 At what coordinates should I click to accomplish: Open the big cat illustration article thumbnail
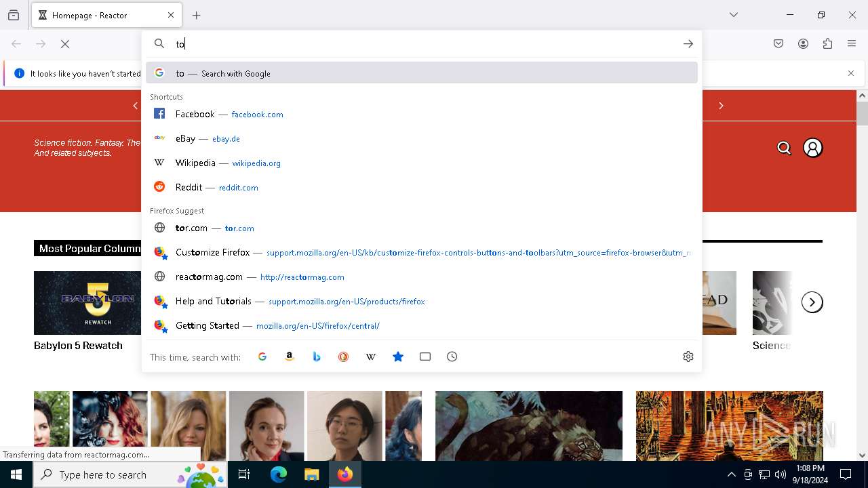tap(529, 426)
